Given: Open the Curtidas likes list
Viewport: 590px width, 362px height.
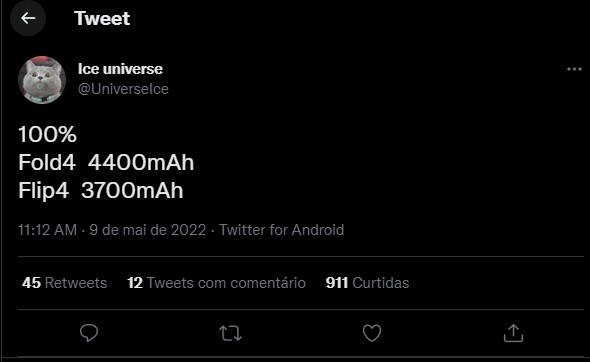Looking at the screenshot, I should tap(380, 283).
